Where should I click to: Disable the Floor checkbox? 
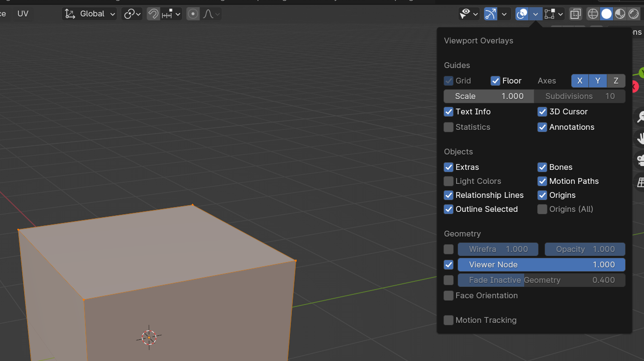coord(495,81)
